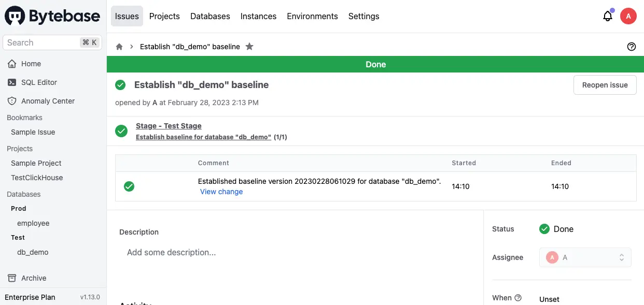The width and height of the screenshot is (644, 305).
Task: Open the Anomaly Center
Action: 47,100
